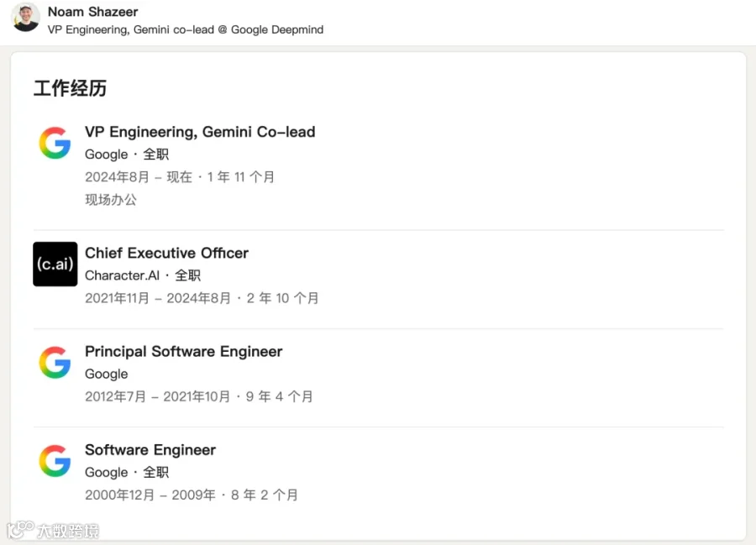Click the Google logo beside VP Engineering
This screenshot has height=545, width=756.
(x=55, y=143)
